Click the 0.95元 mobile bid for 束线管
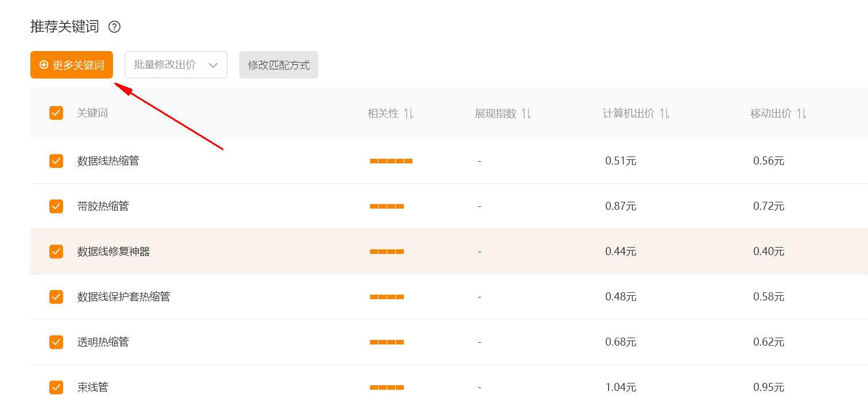Screen dimensions: 868x419 pyautogui.click(x=769, y=387)
